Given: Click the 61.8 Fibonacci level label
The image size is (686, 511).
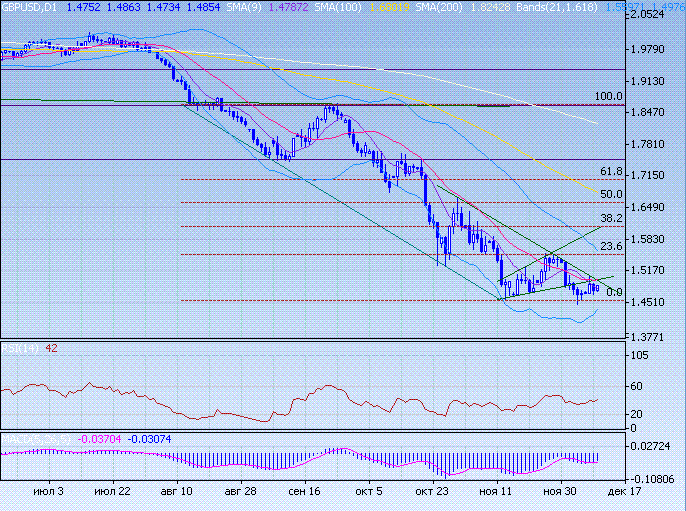Looking at the screenshot, I should pyautogui.click(x=611, y=172).
